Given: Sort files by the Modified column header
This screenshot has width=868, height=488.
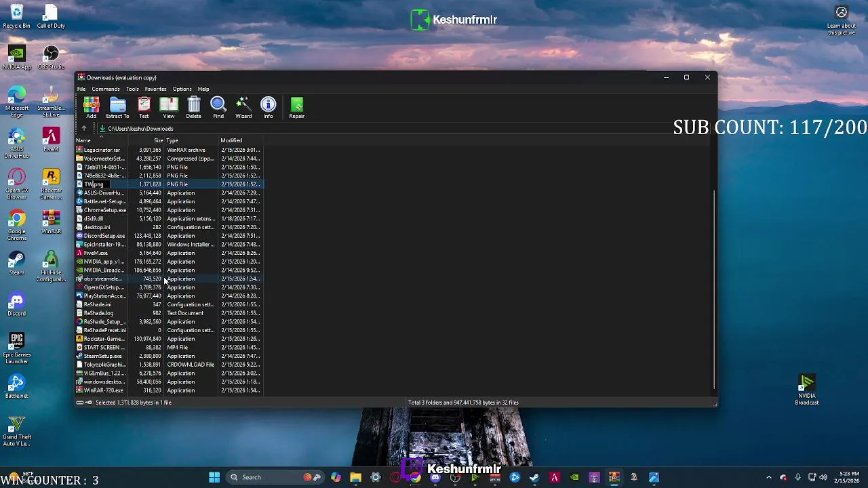Looking at the screenshot, I should [x=240, y=140].
